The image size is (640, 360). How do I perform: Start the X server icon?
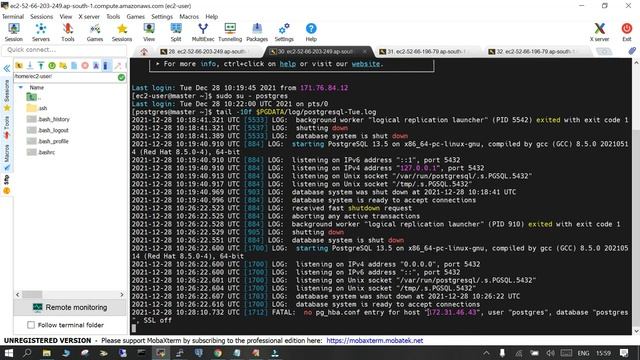point(599,32)
